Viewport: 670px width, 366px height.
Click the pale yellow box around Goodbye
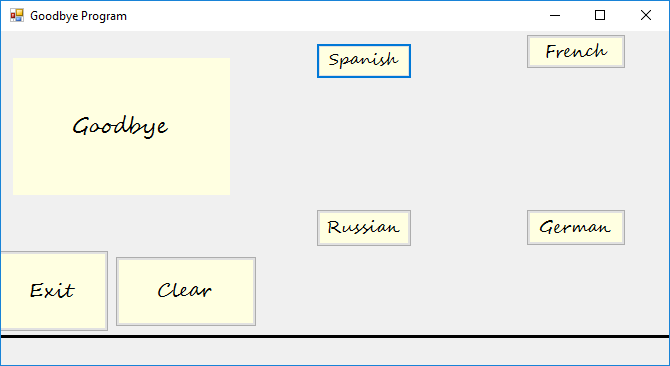point(121,126)
